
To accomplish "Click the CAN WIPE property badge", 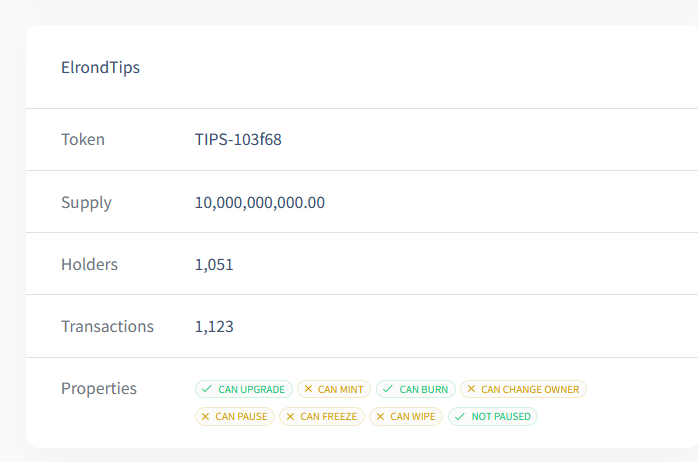I will click(x=406, y=417).
